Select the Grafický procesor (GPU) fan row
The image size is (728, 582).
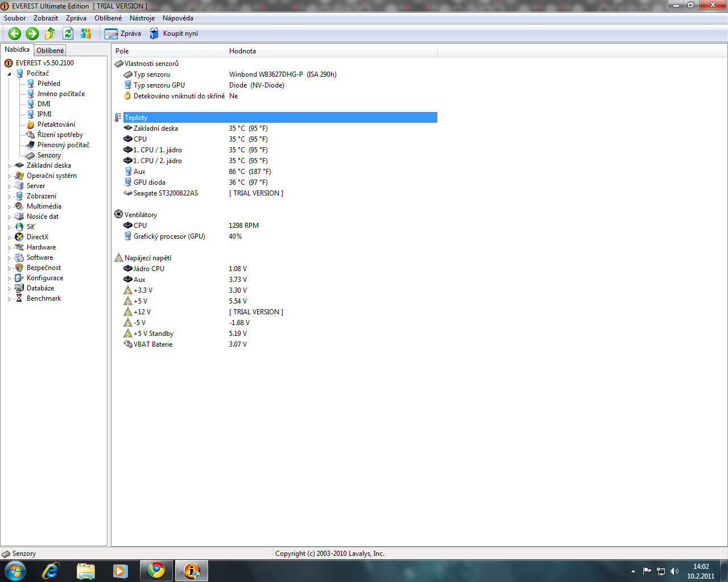pos(275,236)
